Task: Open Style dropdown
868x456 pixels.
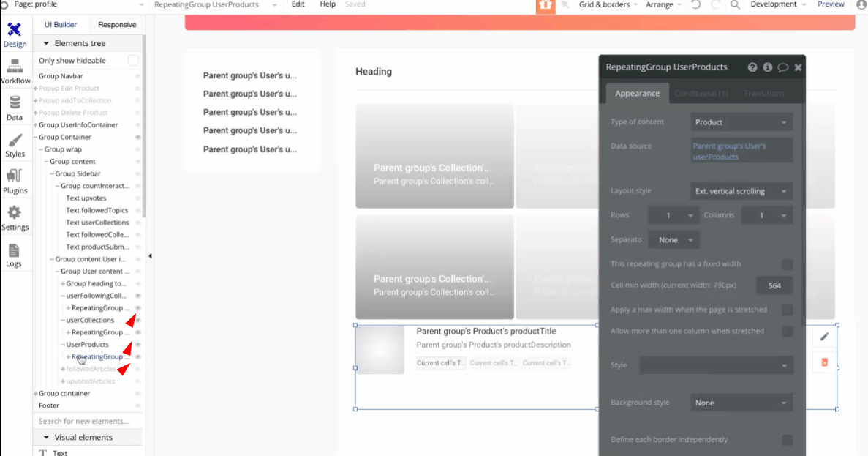Action: click(x=717, y=365)
